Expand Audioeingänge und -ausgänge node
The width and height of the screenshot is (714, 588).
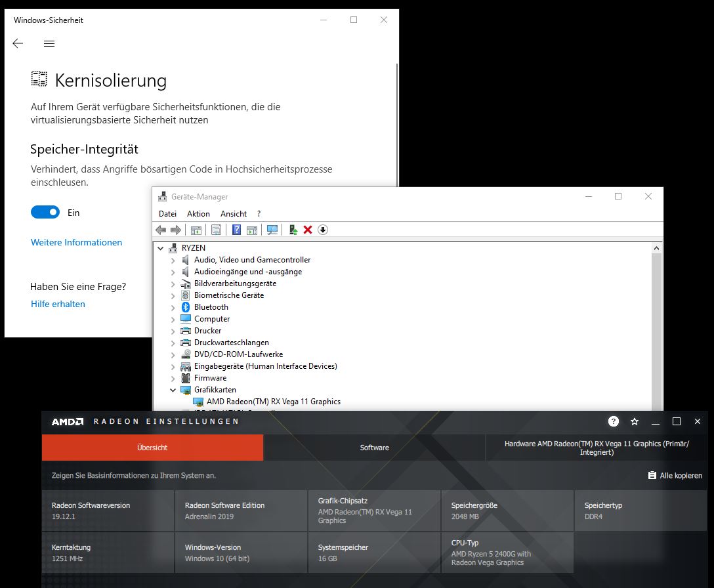[x=173, y=272]
